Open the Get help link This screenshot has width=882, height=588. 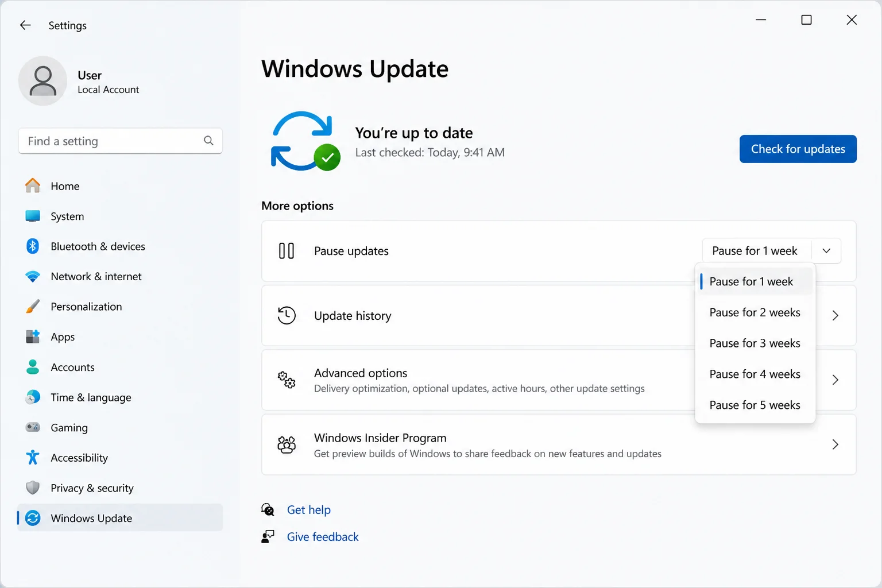tap(309, 509)
